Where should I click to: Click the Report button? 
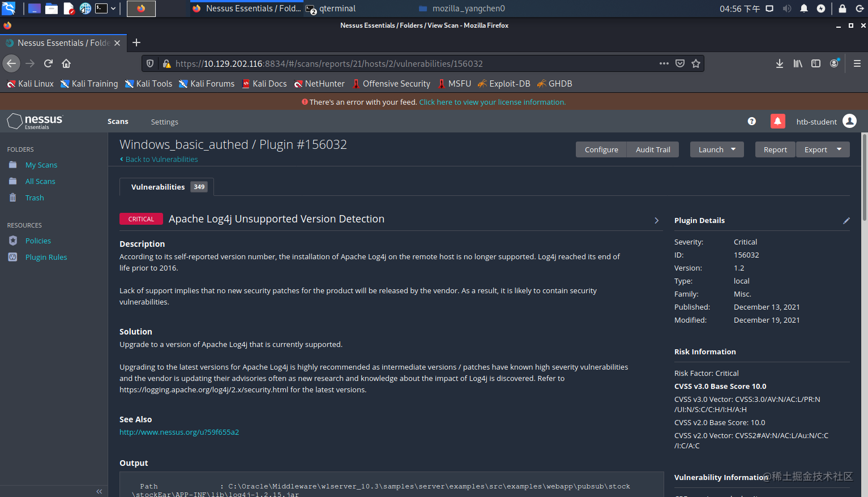click(775, 149)
